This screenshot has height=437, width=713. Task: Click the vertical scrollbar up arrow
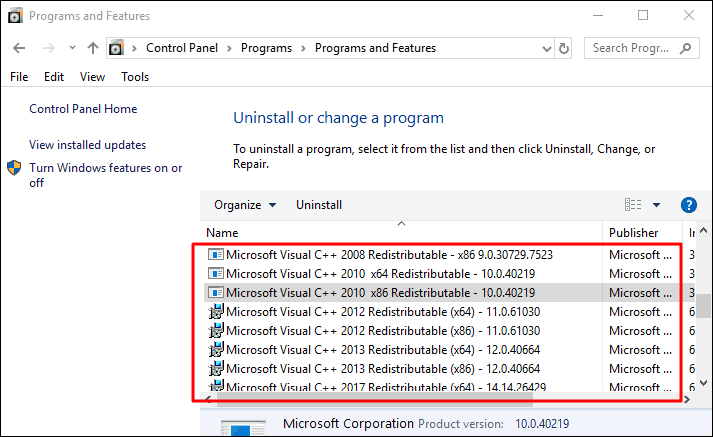pyautogui.click(x=704, y=231)
